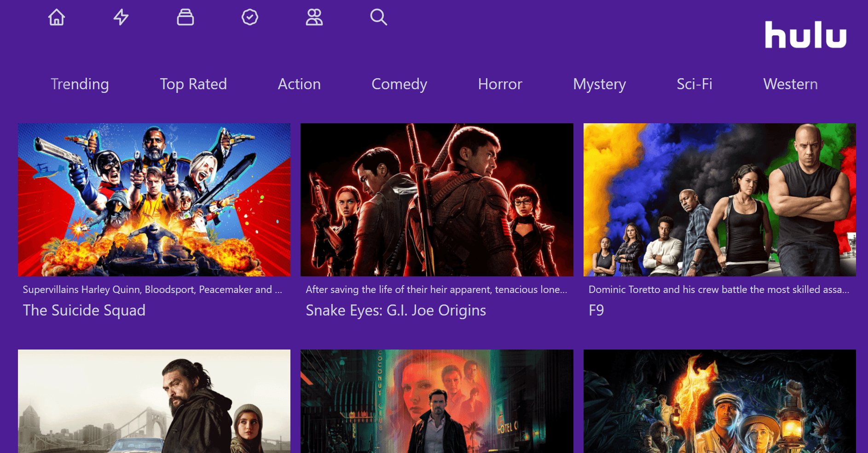Choose the Comedy genre tab
This screenshot has width=868, height=453.
pyautogui.click(x=399, y=84)
